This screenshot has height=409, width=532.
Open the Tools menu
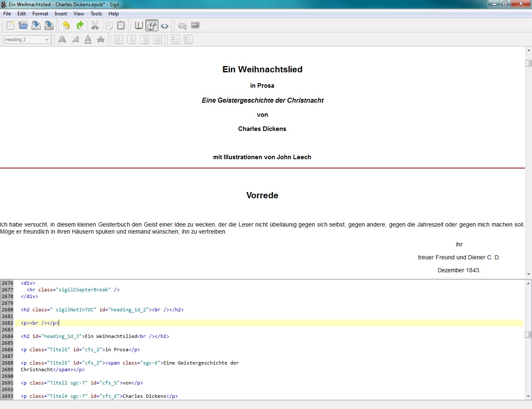[x=96, y=14]
